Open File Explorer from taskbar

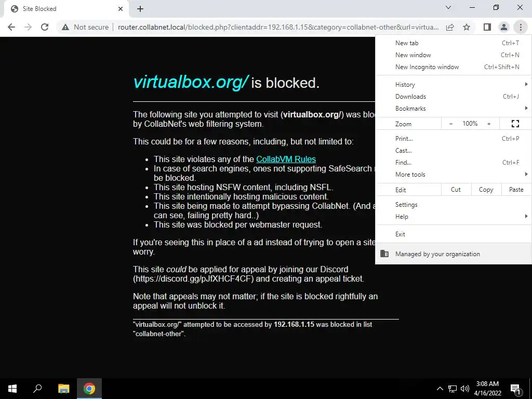coord(63,389)
